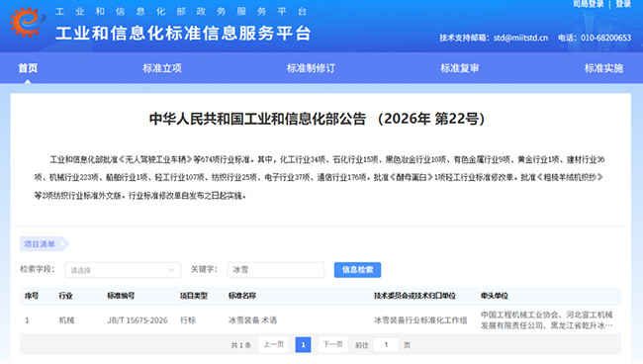Click the phone number 010-68200653
The width and height of the screenshot is (643, 364).
605,38
